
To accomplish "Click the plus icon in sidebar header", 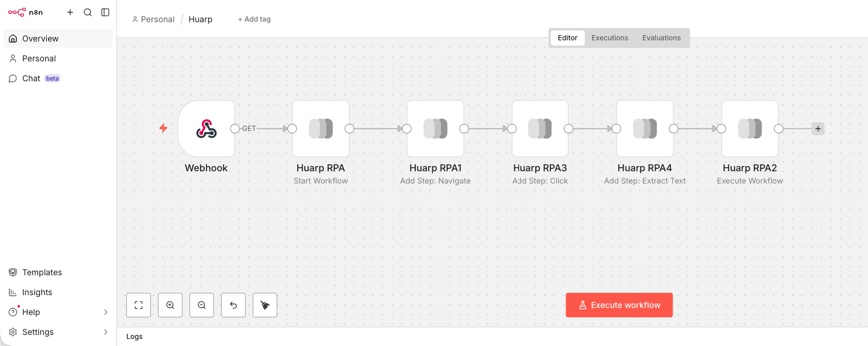I will [x=70, y=12].
